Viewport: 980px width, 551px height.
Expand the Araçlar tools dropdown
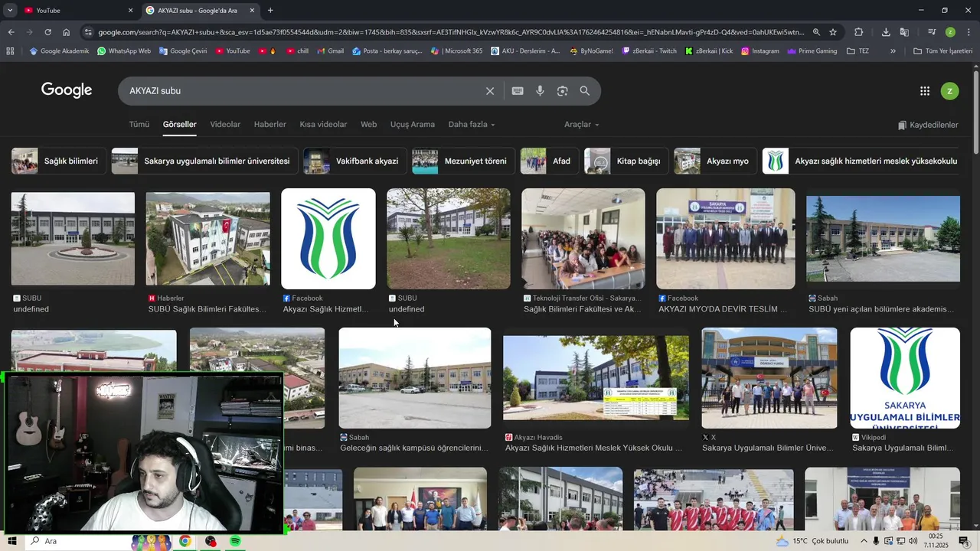(x=582, y=125)
